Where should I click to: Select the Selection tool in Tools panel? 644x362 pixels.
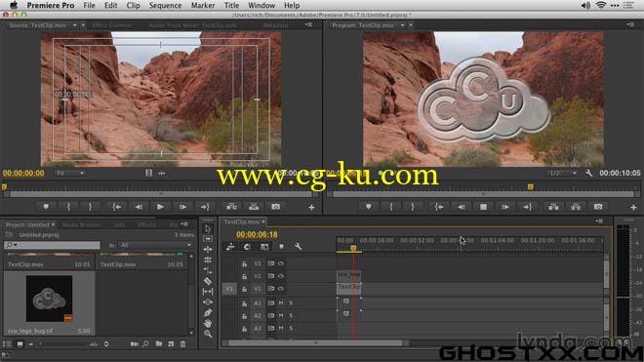point(208,228)
